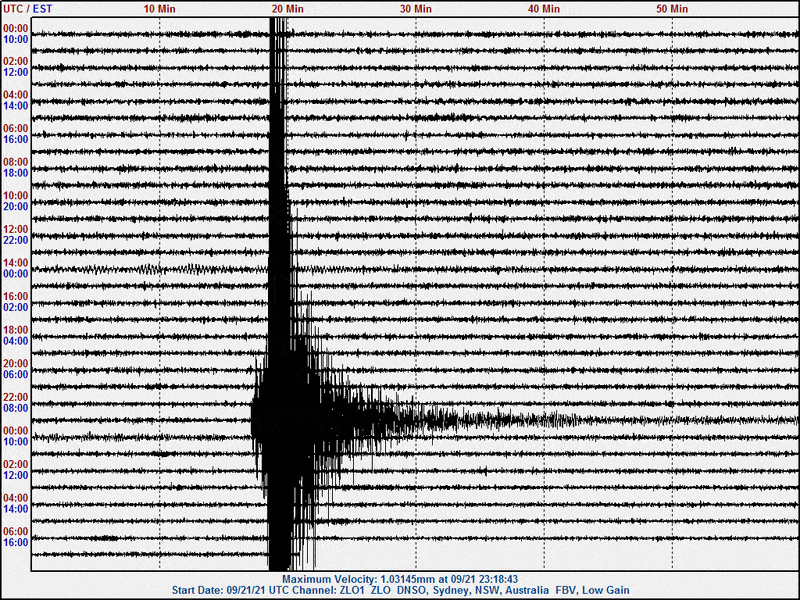The height and width of the screenshot is (600, 800).
Task: Select the blue 20:00 EST time label
Action: click(16, 207)
